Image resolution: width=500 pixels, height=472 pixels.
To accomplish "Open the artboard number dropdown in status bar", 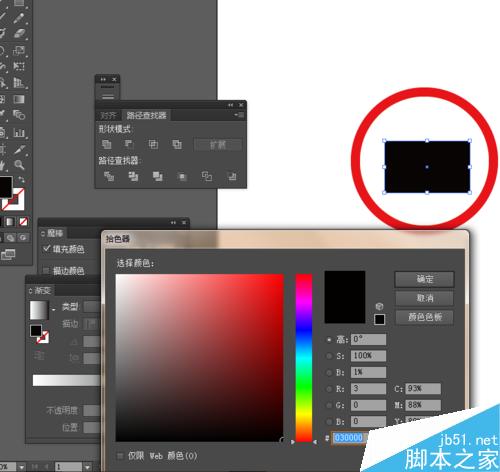I will (87, 467).
